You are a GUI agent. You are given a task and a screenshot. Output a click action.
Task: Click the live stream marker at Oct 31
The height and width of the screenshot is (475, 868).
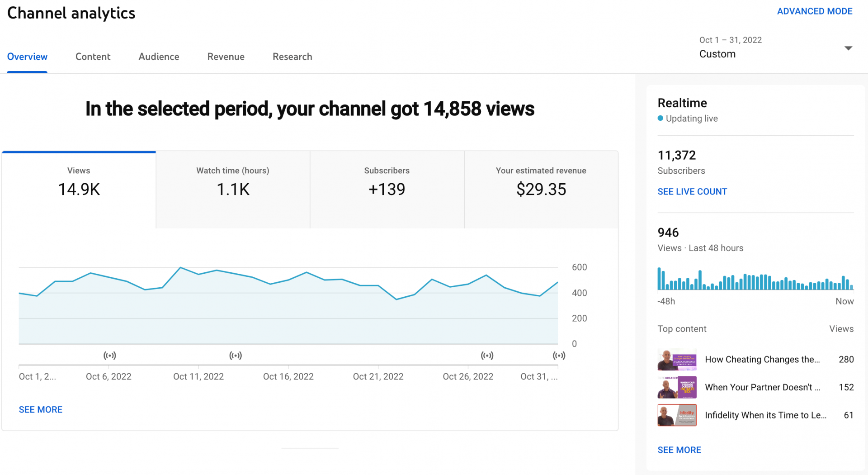pos(559,356)
